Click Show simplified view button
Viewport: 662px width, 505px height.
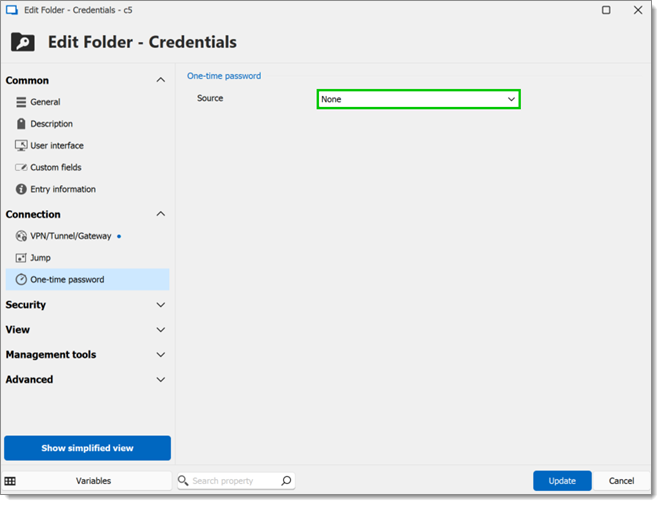coord(87,448)
